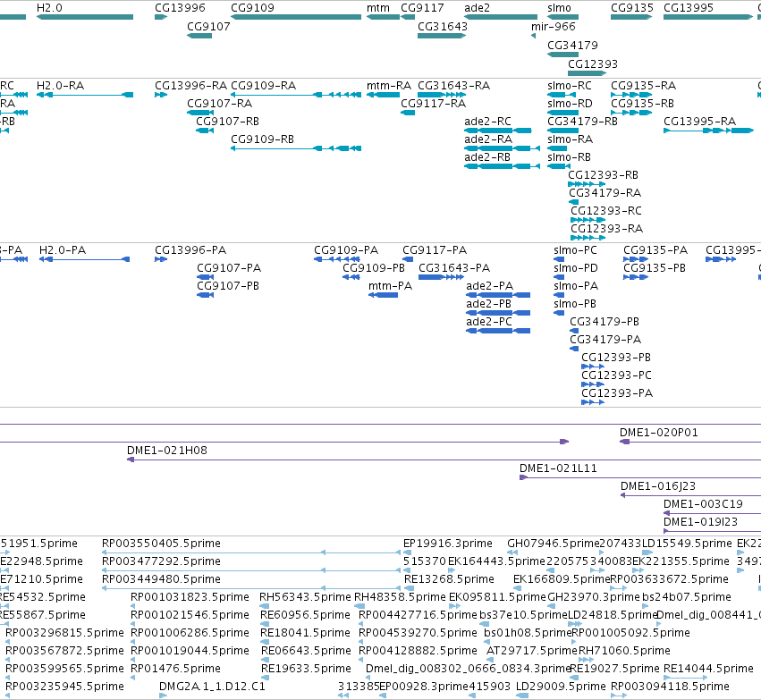This screenshot has width=761, height=700.
Task: Select protein CG9107-PA
Action: click(x=206, y=277)
